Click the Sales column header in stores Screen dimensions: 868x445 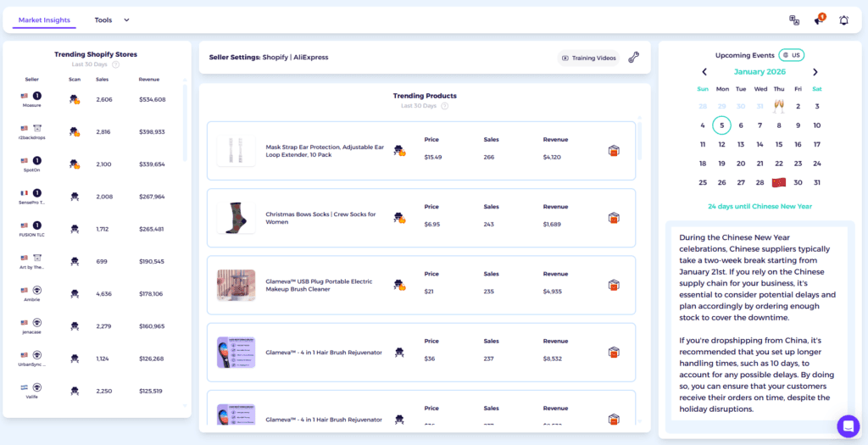[x=102, y=79]
